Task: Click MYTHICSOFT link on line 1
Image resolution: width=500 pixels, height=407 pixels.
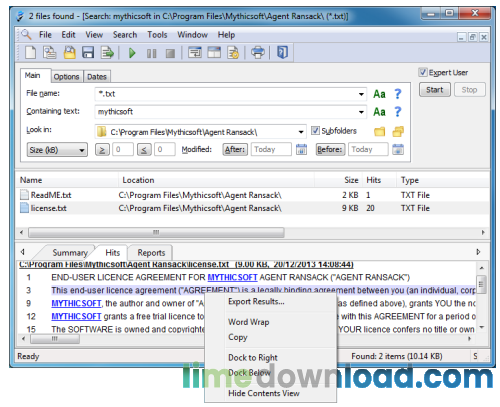Action: pos(232,277)
